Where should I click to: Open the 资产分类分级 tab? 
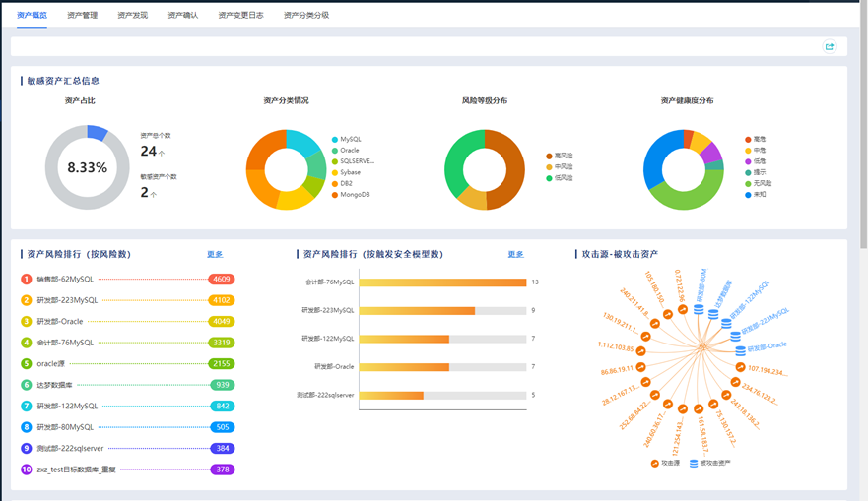(x=305, y=15)
